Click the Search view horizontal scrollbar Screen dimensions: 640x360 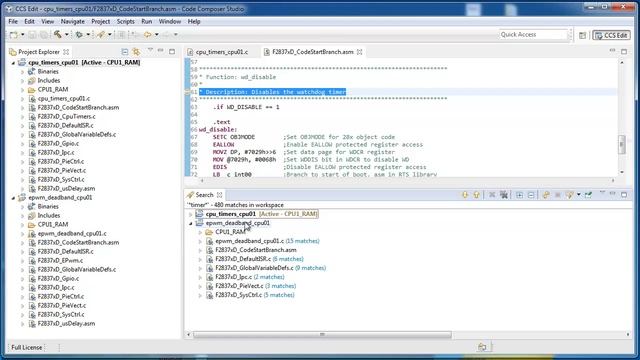(322, 335)
